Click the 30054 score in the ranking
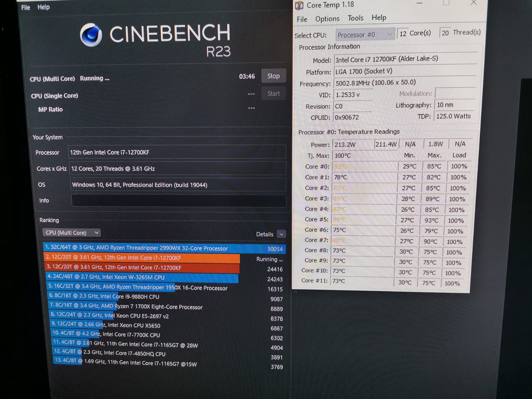The width and height of the screenshot is (532, 399). (275, 249)
